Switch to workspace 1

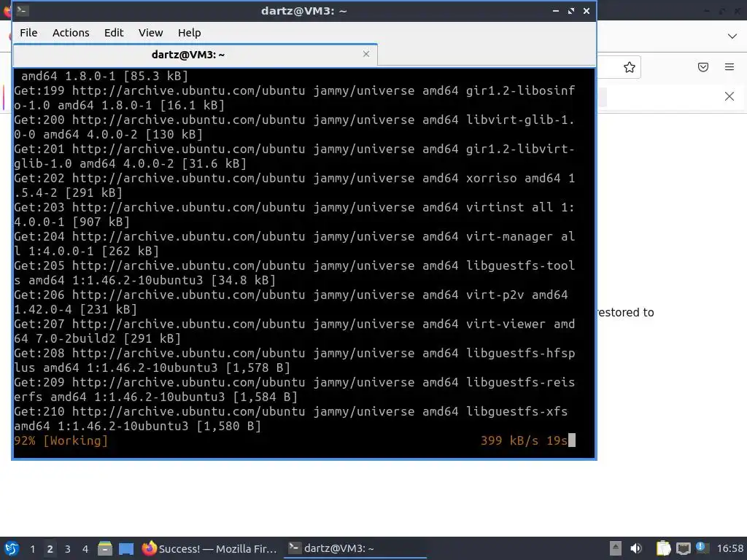click(x=32, y=549)
